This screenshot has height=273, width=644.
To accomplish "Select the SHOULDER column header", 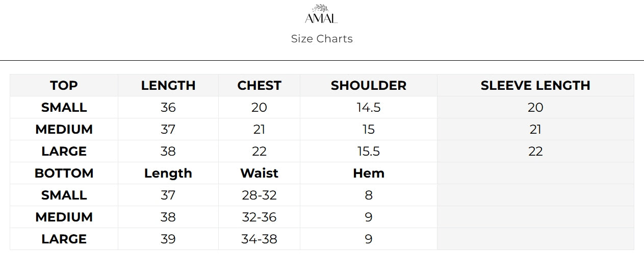I will click(x=368, y=86).
